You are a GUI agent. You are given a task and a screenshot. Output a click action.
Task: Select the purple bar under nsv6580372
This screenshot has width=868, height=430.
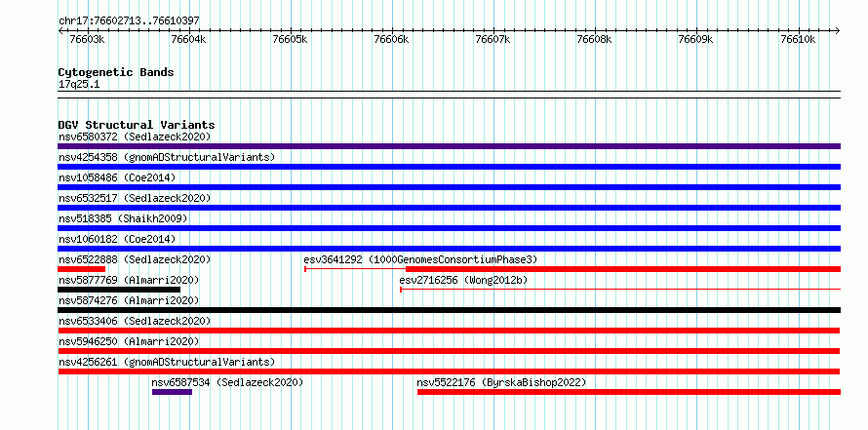(x=449, y=146)
